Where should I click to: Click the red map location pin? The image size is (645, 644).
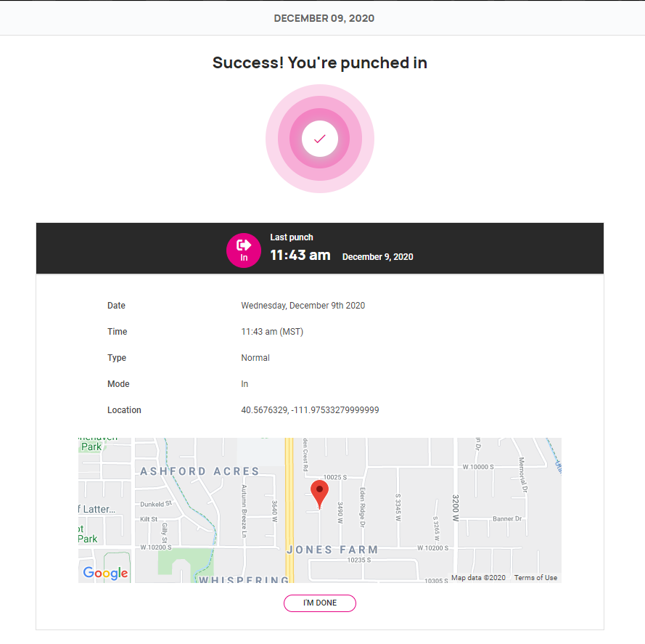point(319,494)
